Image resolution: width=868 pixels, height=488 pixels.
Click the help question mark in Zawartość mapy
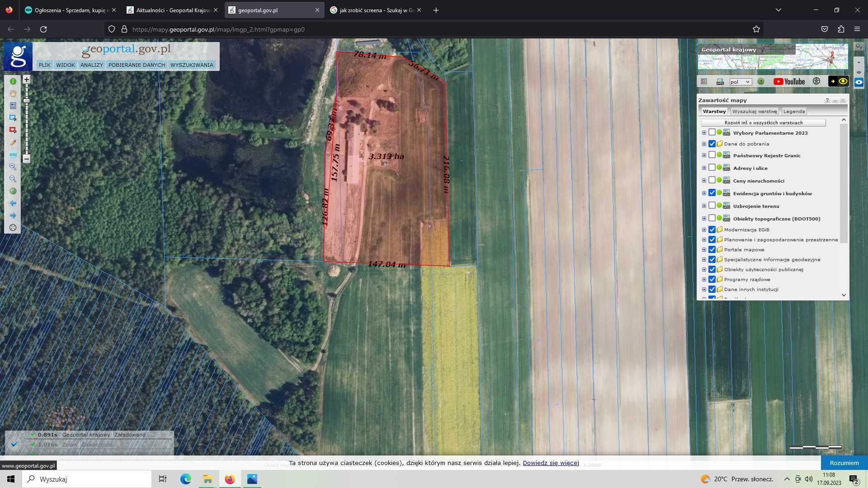pyautogui.click(x=827, y=100)
